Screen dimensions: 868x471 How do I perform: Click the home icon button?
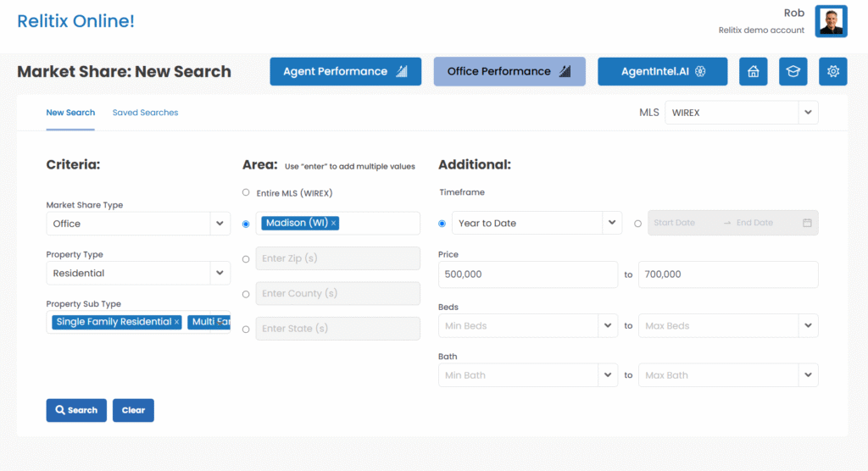[753, 72]
